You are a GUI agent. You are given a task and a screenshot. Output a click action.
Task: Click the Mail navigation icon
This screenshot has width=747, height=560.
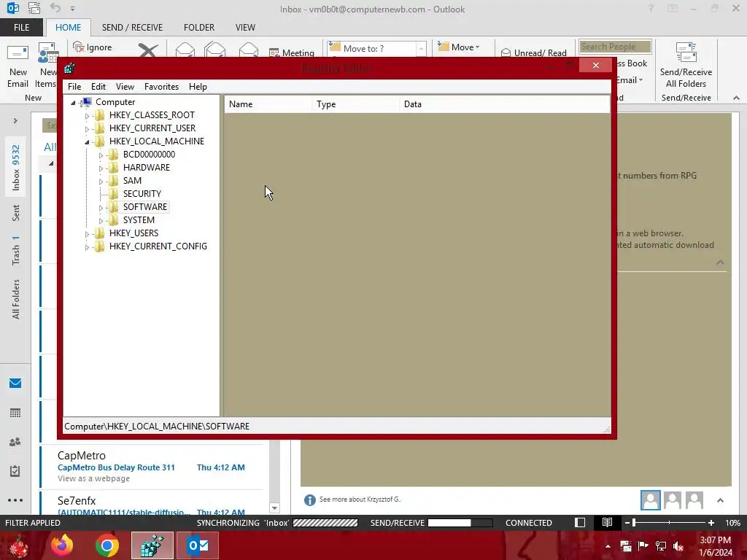[15, 384]
